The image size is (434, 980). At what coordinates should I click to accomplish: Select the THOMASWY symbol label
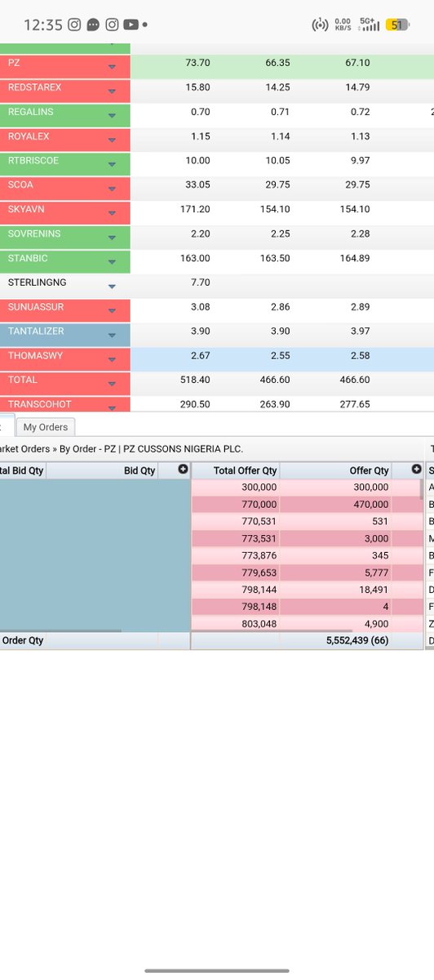click(35, 357)
